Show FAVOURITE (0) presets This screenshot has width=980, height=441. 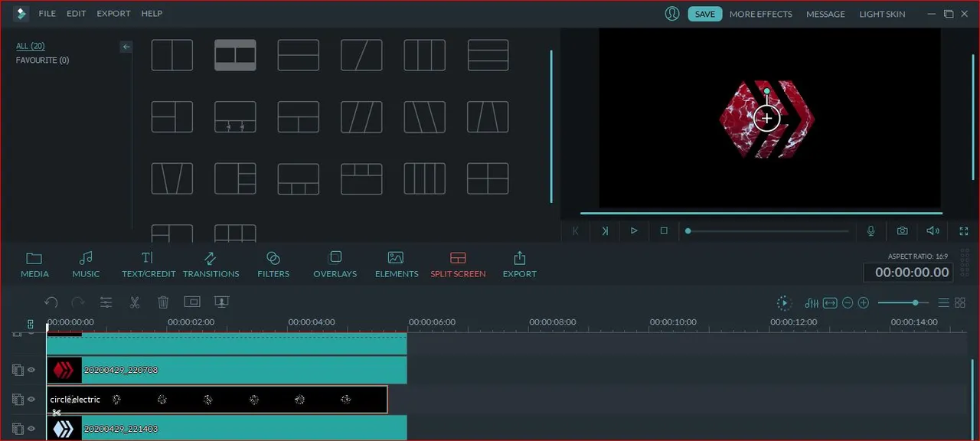[42, 60]
